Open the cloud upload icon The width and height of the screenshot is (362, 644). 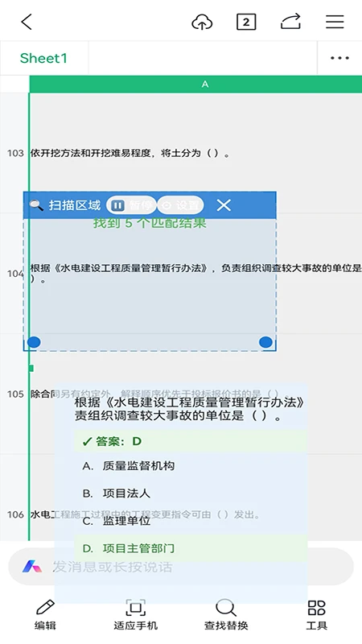point(202,22)
